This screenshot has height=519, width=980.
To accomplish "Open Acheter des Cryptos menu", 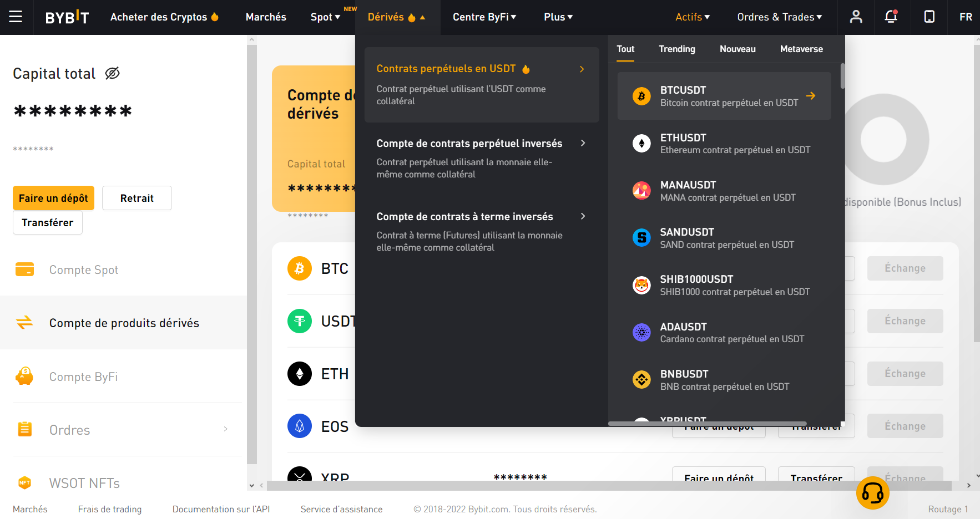I will pos(164,17).
